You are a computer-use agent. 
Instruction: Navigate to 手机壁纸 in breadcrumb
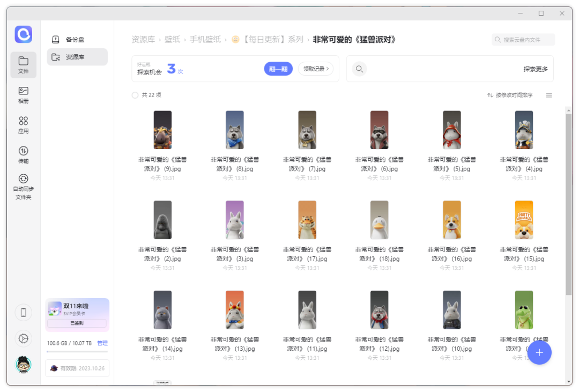[x=205, y=40]
